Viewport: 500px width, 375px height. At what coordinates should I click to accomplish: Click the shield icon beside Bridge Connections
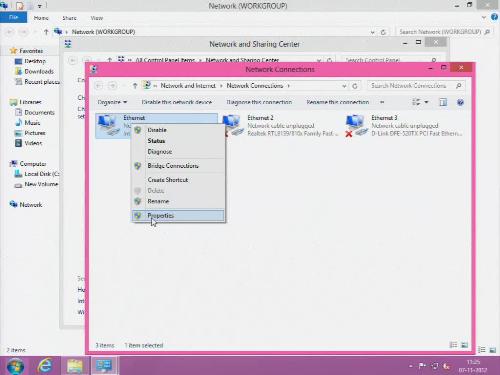[138, 166]
